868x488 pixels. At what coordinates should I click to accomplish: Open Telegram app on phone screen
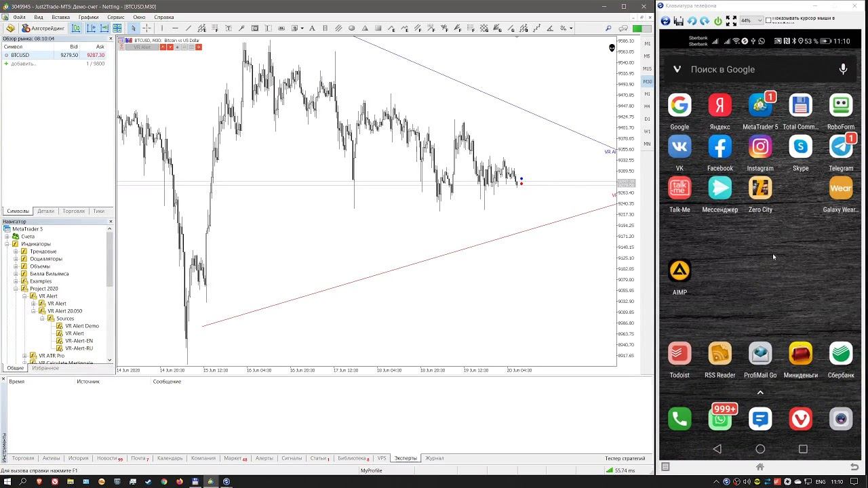pos(841,147)
